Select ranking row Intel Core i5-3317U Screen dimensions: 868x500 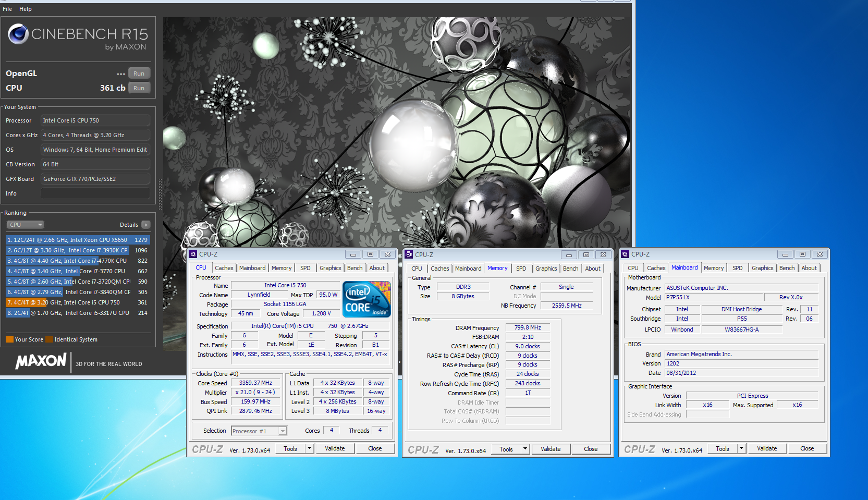tap(78, 313)
